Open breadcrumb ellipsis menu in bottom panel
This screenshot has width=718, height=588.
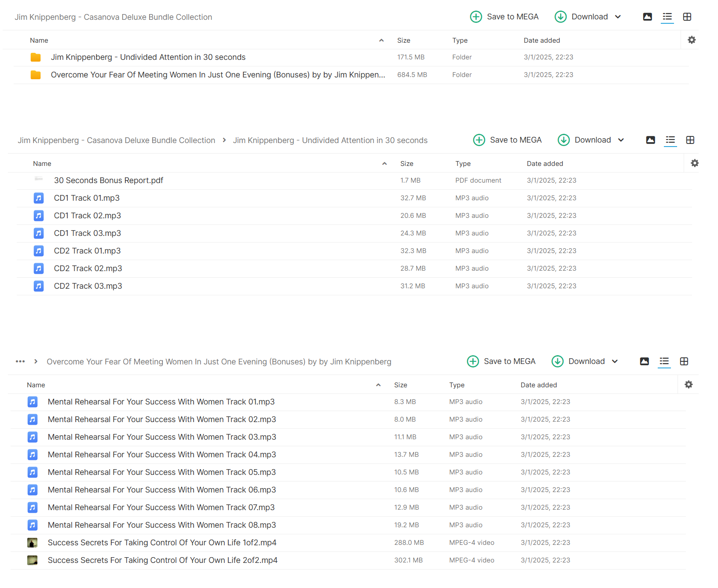(20, 361)
